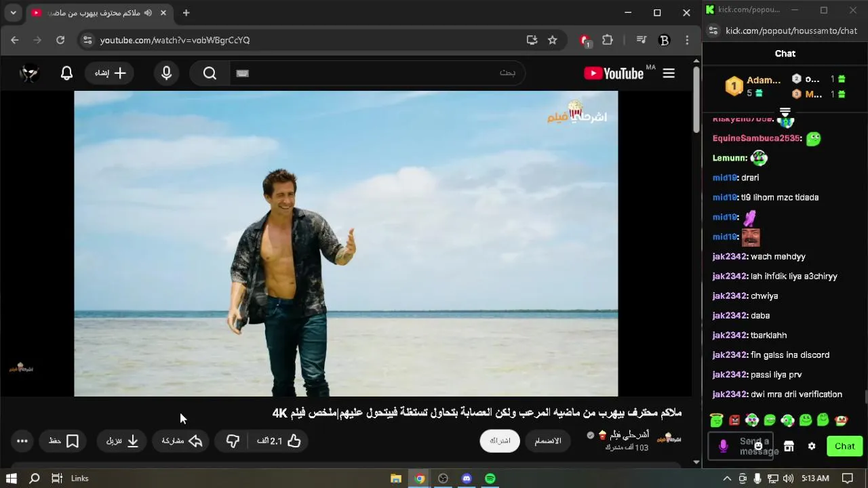Open the channel avatar beside the title
This screenshot has width=868, height=488.
tap(669, 438)
